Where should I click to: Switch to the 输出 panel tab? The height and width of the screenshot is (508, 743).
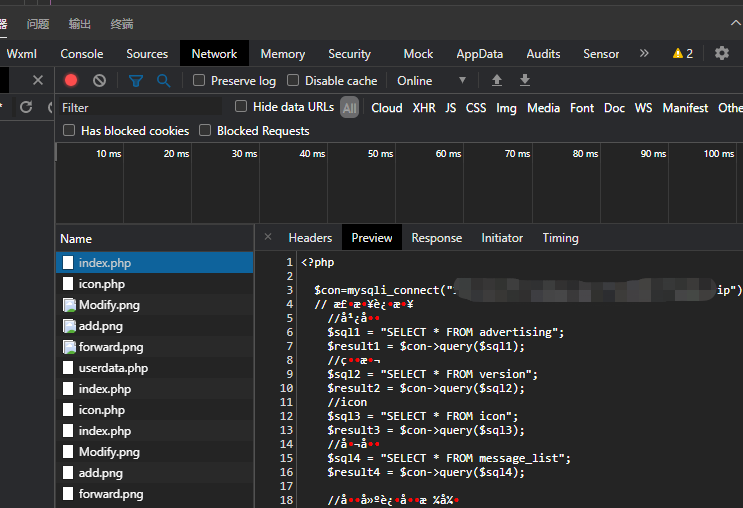pyautogui.click(x=80, y=24)
